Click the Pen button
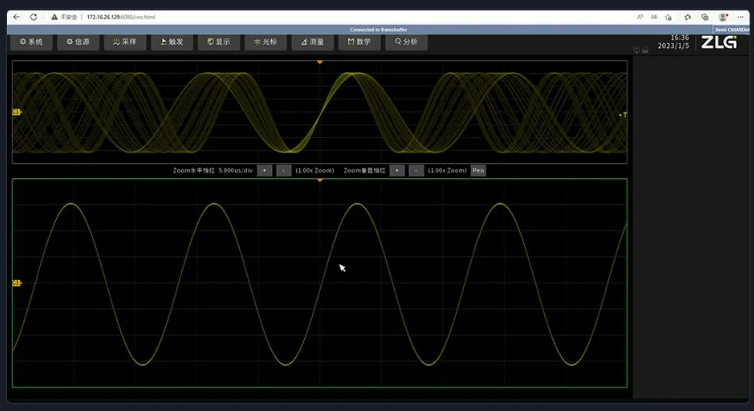Screen dimensions: 754x411 [x=478, y=171]
